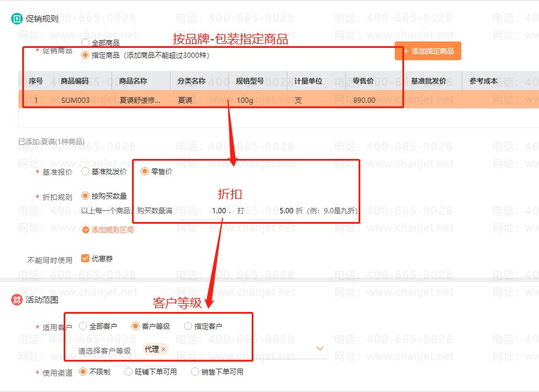The width and height of the screenshot is (539, 392).
Task: Click the 添加指定商品 button
Action: (x=428, y=51)
